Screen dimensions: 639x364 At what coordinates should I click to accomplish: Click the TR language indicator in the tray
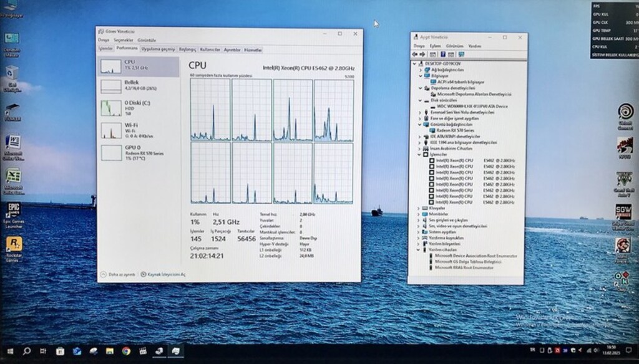pyautogui.click(x=532, y=350)
